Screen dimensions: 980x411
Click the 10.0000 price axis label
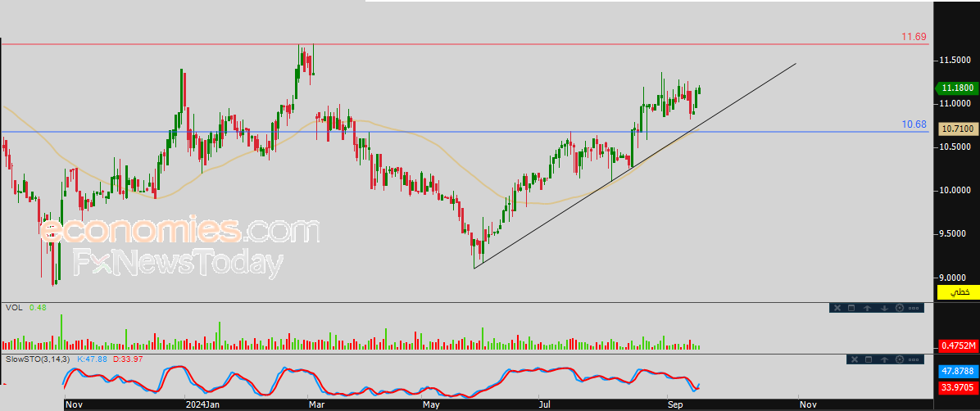click(x=956, y=190)
